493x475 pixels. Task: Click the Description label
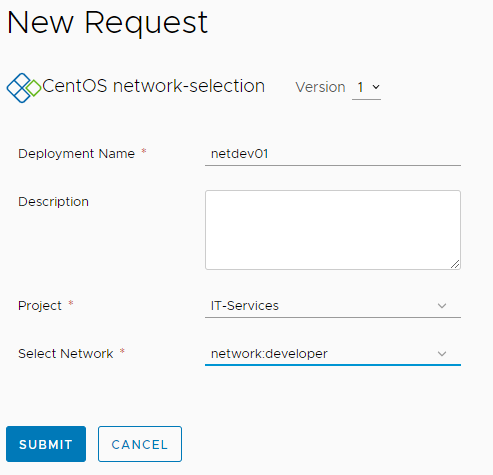[53, 202]
